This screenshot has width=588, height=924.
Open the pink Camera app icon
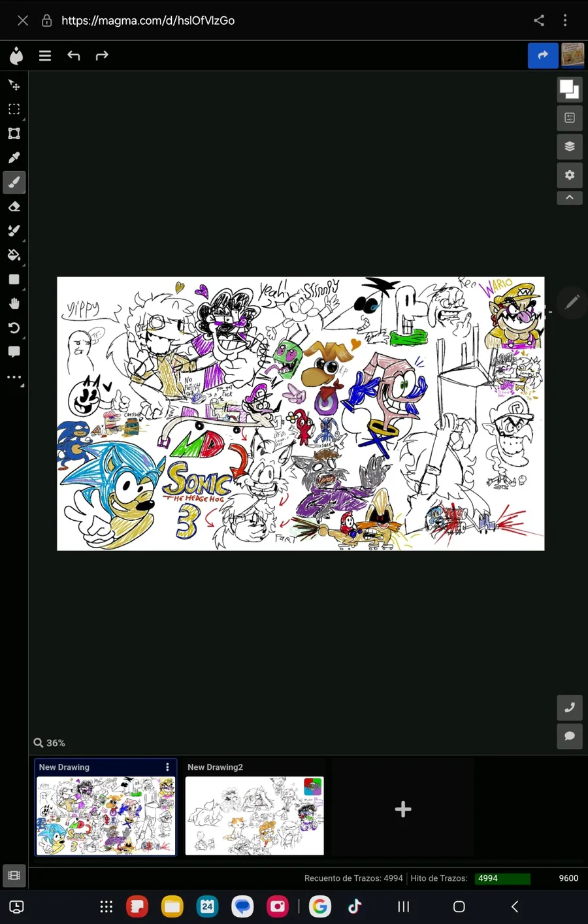(x=278, y=906)
